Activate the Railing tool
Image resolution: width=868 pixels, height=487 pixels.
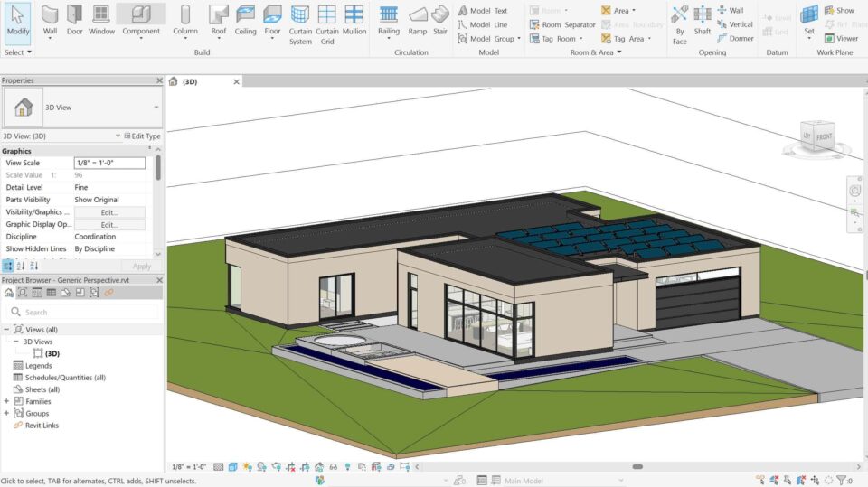point(388,20)
